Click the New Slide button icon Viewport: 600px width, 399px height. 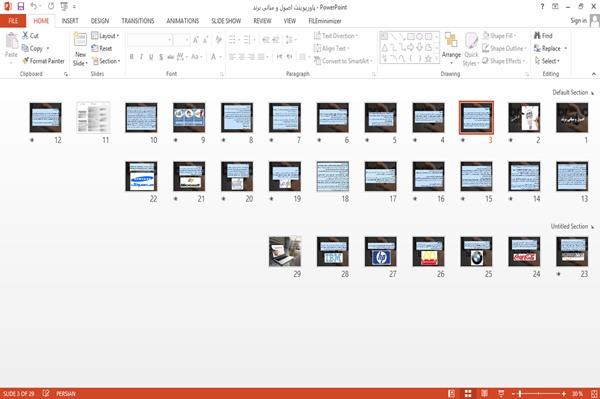tap(80, 40)
